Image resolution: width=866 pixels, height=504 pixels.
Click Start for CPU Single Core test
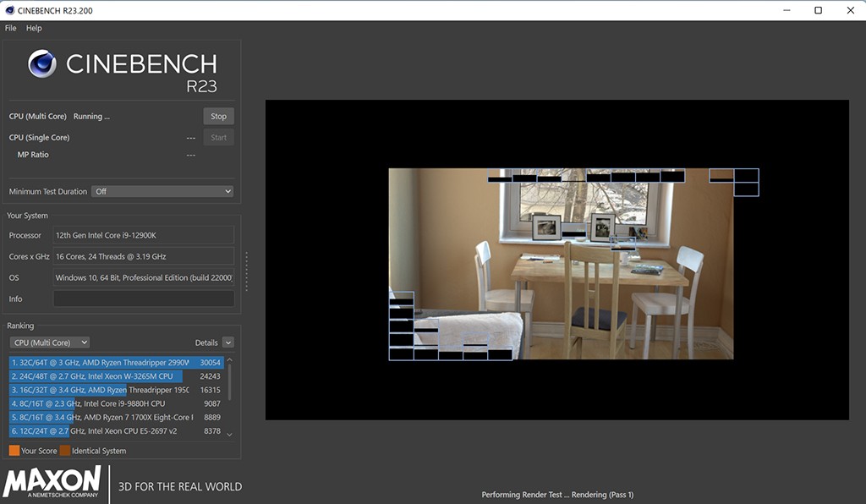click(x=218, y=138)
